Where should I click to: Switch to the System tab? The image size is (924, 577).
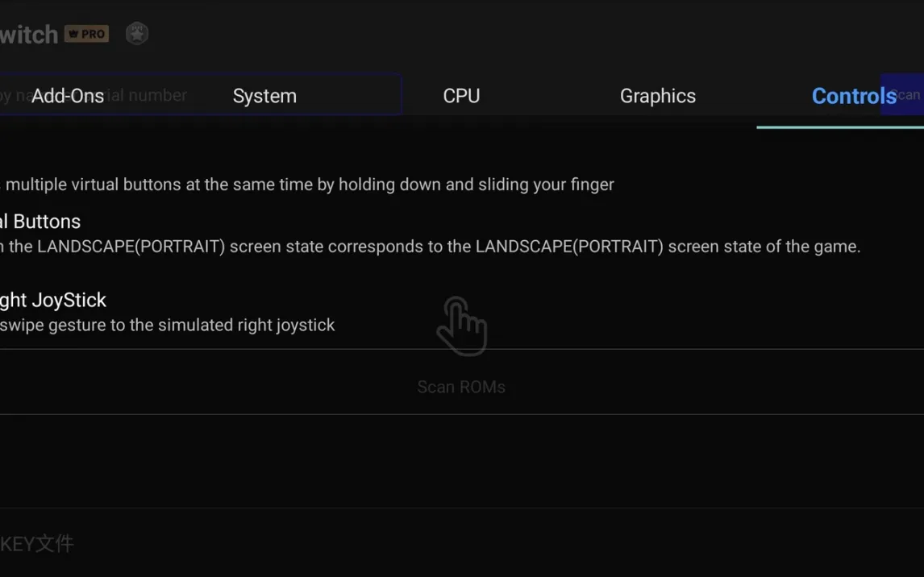click(264, 95)
